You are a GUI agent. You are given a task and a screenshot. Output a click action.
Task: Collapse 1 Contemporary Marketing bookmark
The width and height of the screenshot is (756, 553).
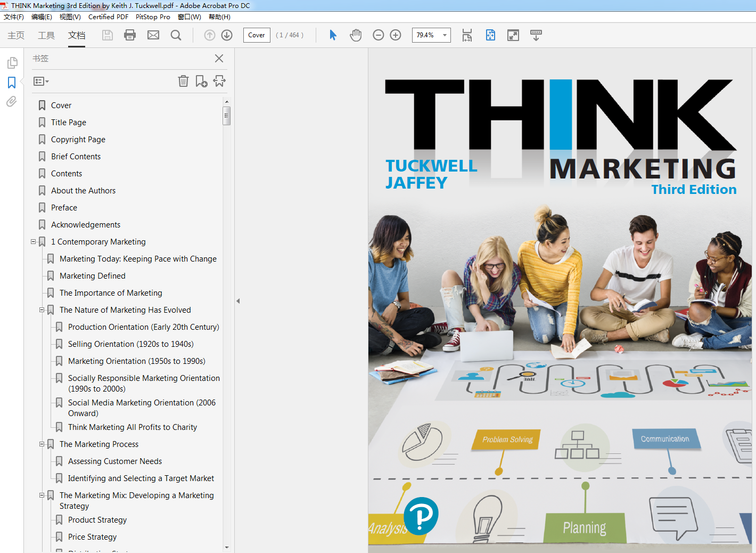pos(33,241)
